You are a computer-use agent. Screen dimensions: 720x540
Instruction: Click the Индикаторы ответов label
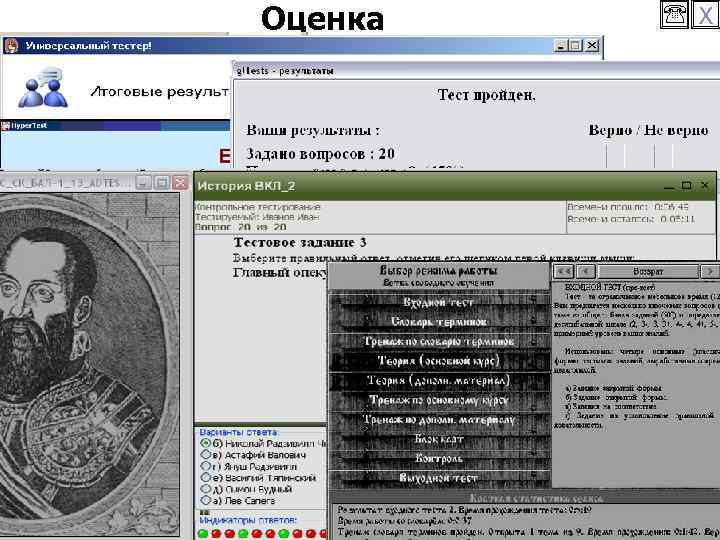248,520
